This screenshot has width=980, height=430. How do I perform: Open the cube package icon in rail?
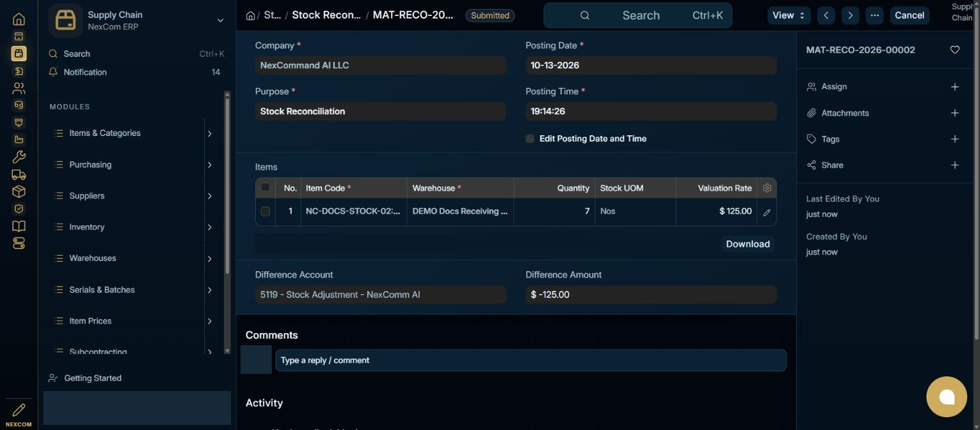click(x=19, y=191)
